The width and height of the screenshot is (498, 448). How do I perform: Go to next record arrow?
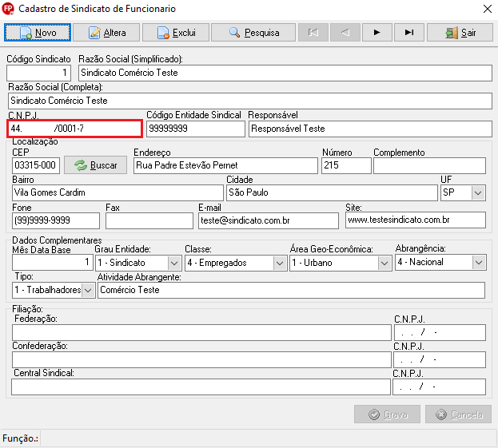[377, 33]
